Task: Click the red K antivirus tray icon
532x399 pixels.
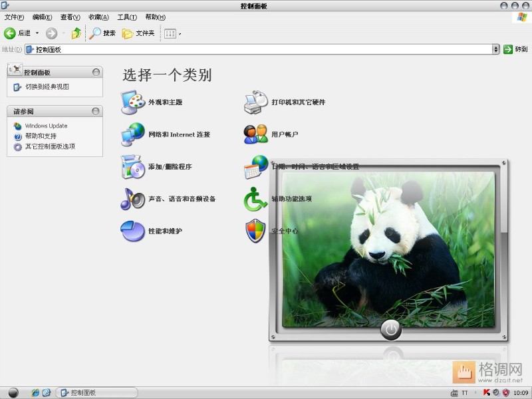Action: (487, 392)
